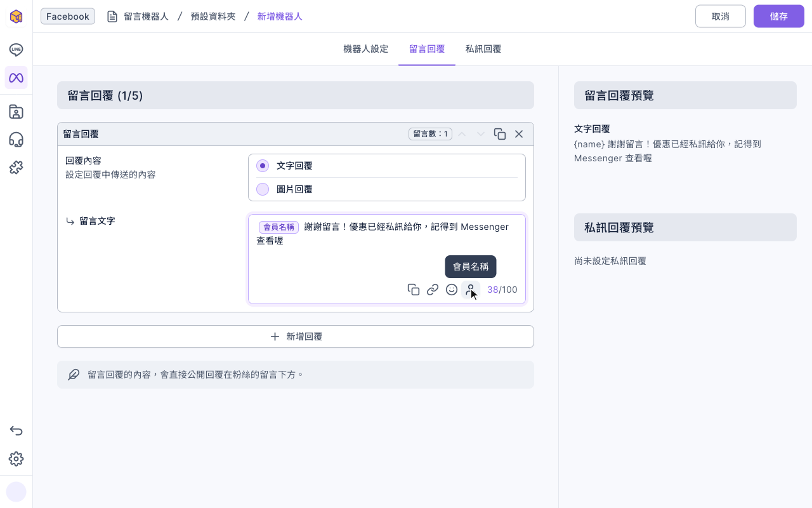Screen dimensions: 812x508
Task: Open the headset support icon
Action: [x=16, y=140]
